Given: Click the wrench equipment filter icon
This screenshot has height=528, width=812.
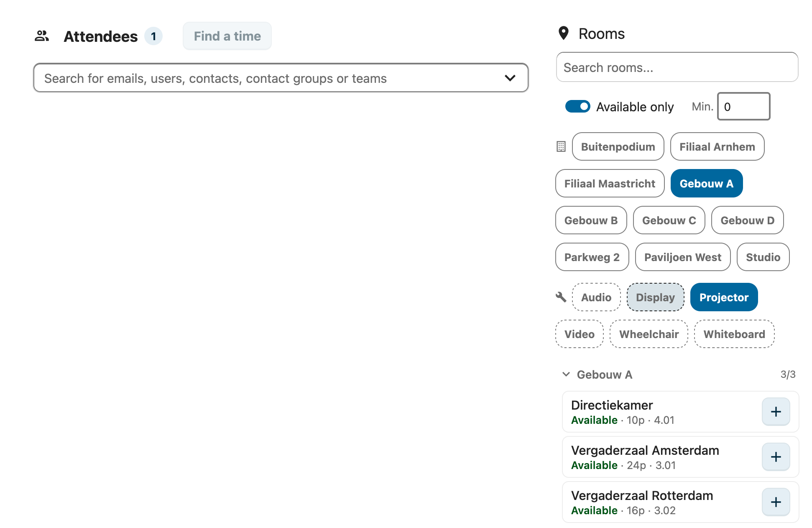Looking at the screenshot, I should (x=561, y=297).
